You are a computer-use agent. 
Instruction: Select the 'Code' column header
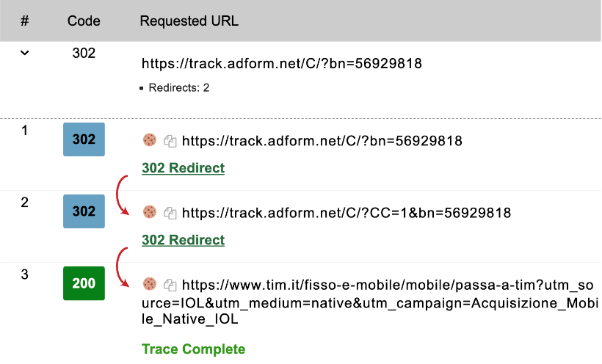(84, 21)
